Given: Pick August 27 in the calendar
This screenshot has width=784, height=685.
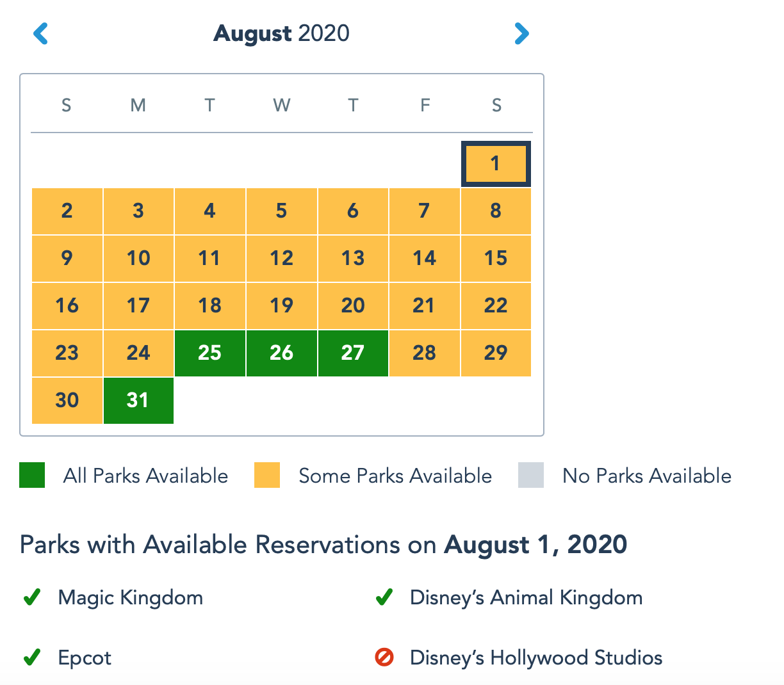Looking at the screenshot, I should [x=353, y=353].
